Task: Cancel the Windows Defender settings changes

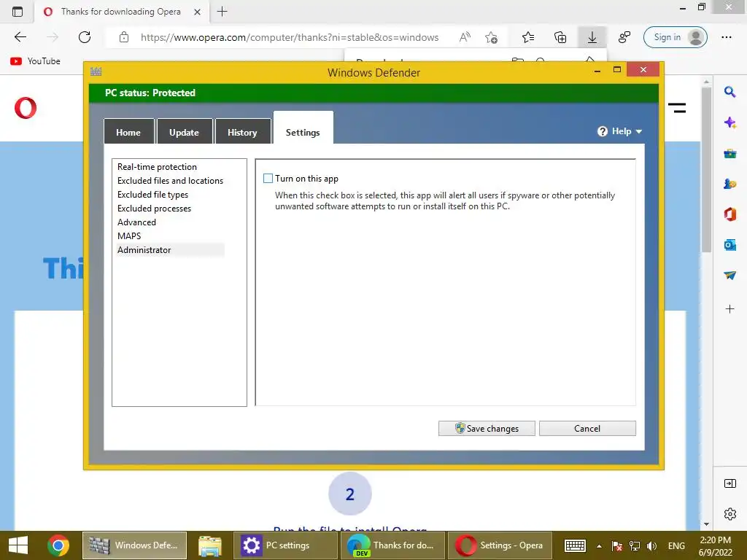Action: tap(587, 428)
